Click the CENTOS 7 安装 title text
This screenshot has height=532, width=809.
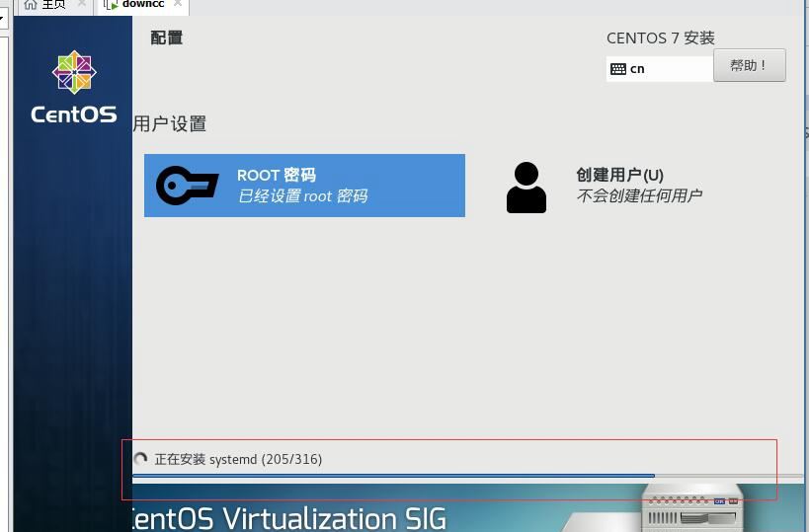tap(661, 38)
